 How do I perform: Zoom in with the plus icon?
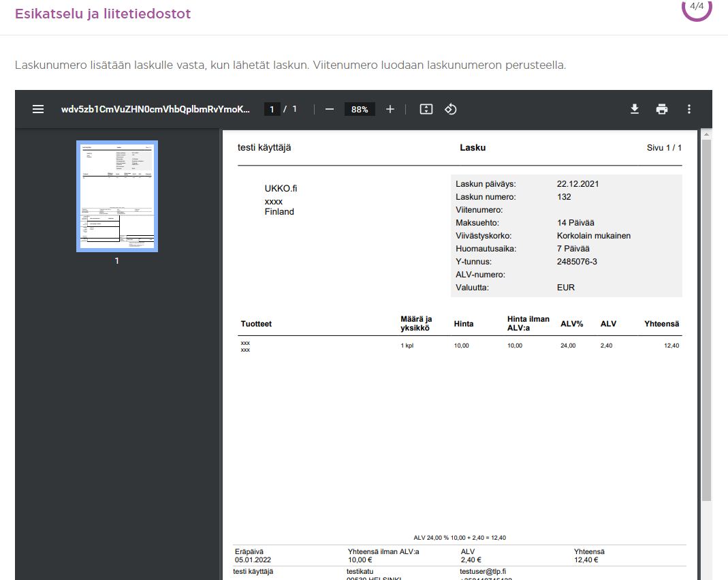390,109
